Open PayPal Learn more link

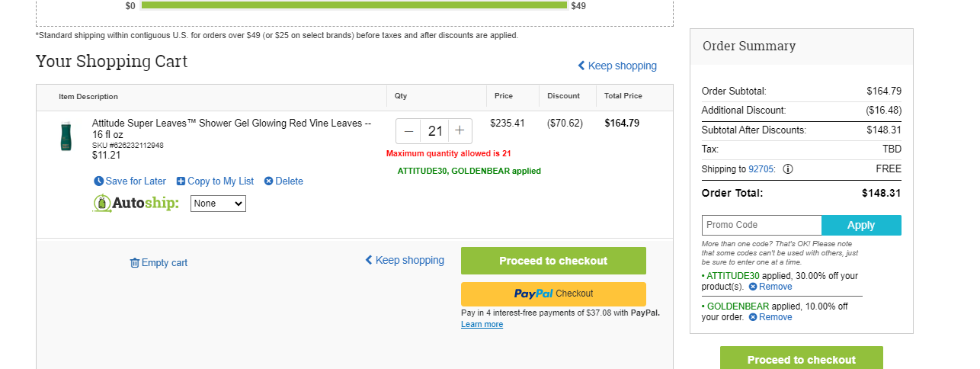tap(482, 324)
